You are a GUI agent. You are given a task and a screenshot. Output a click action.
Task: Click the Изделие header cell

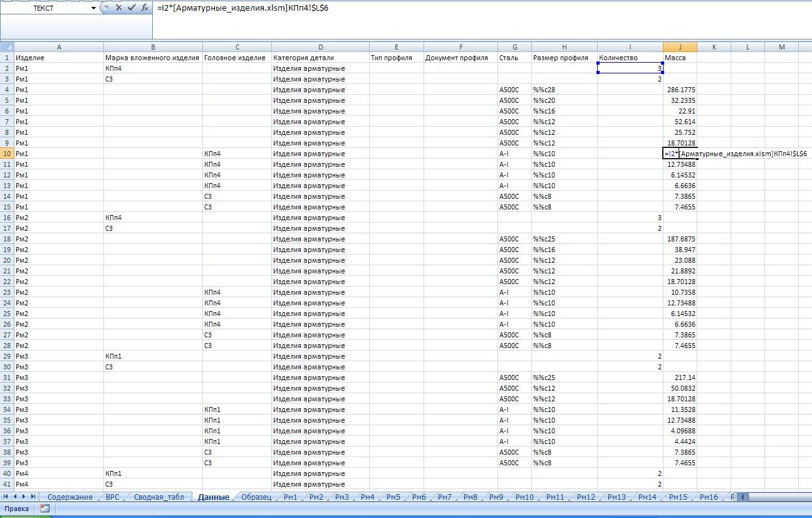point(59,58)
